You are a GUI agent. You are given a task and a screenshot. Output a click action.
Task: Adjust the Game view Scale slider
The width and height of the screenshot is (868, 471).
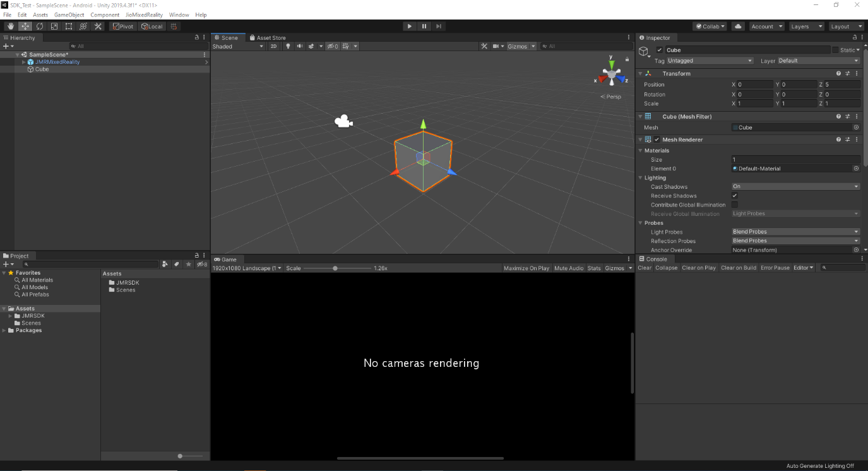335,268
